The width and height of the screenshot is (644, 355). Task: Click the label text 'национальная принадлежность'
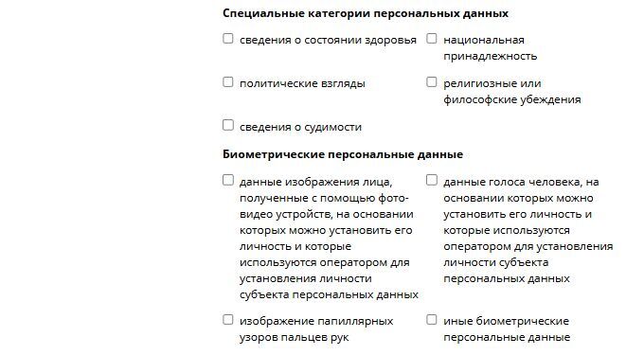coord(490,48)
